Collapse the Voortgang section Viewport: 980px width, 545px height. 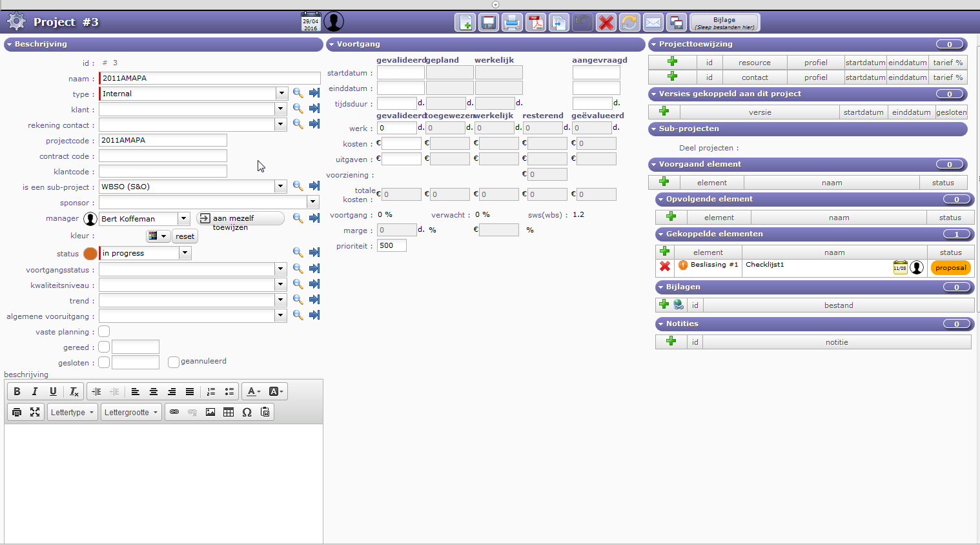[x=331, y=45]
